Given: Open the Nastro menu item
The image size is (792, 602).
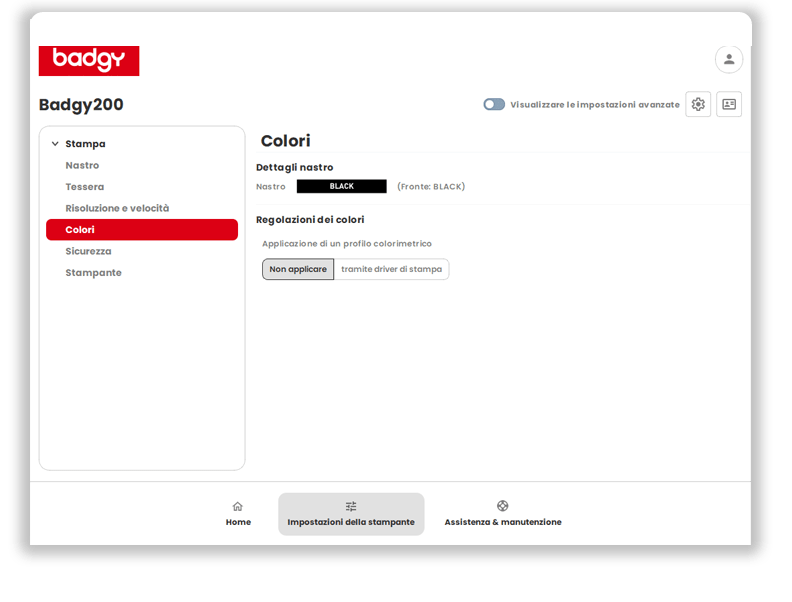Looking at the screenshot, I should [x=82, y=165].
